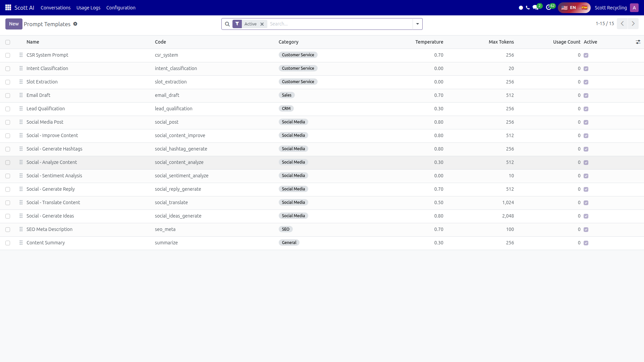Open the activities clock icon
This screenshot has height=362, width=644.
tap(548, 7)
